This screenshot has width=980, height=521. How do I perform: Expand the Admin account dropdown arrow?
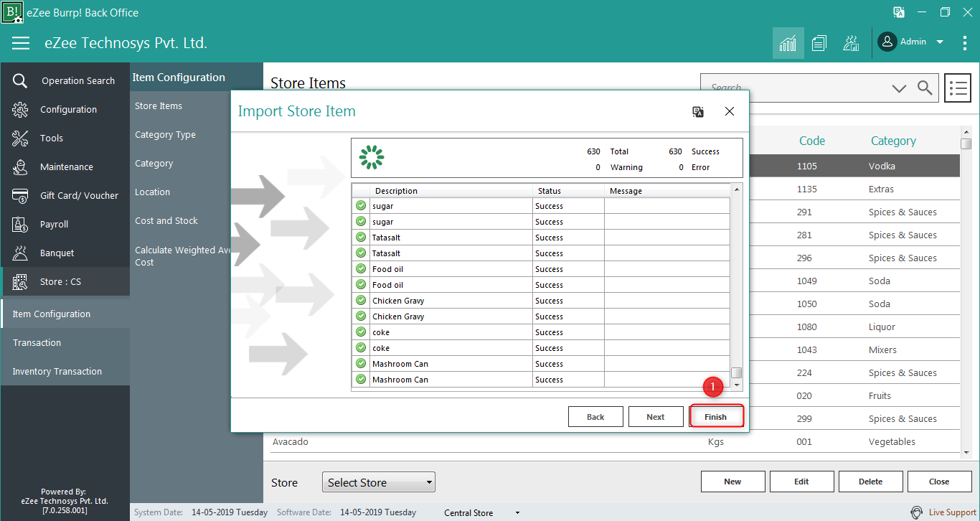940,42
